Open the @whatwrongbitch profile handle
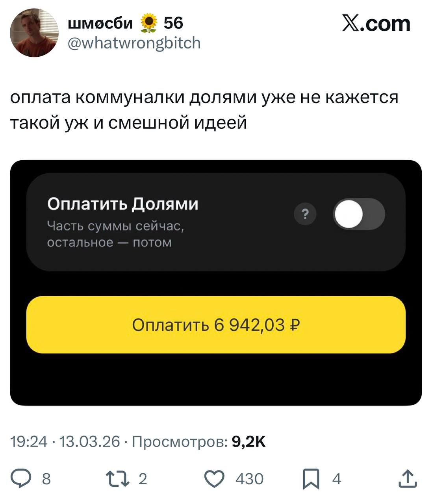Viewport: 432px width, 504px height. point(134,43)
